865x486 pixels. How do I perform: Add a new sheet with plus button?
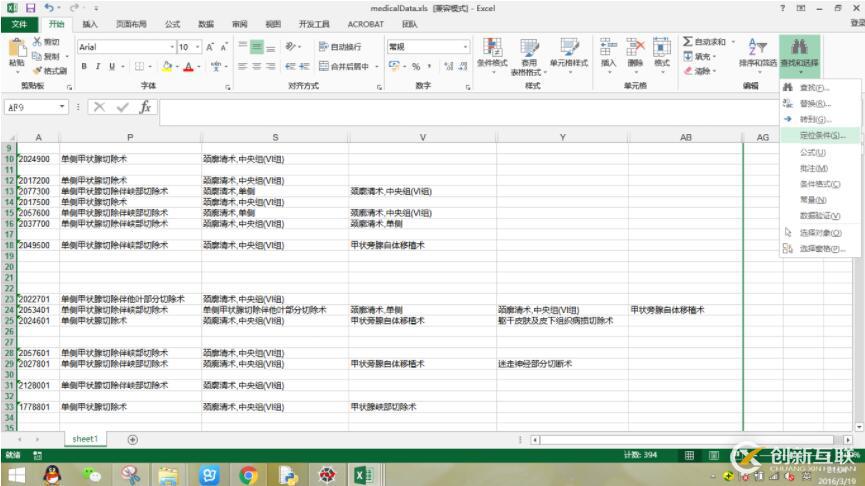(x=132, y=440)
